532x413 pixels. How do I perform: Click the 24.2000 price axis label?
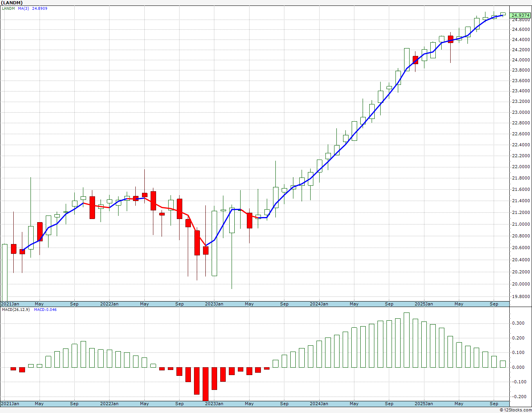point(521,50)
